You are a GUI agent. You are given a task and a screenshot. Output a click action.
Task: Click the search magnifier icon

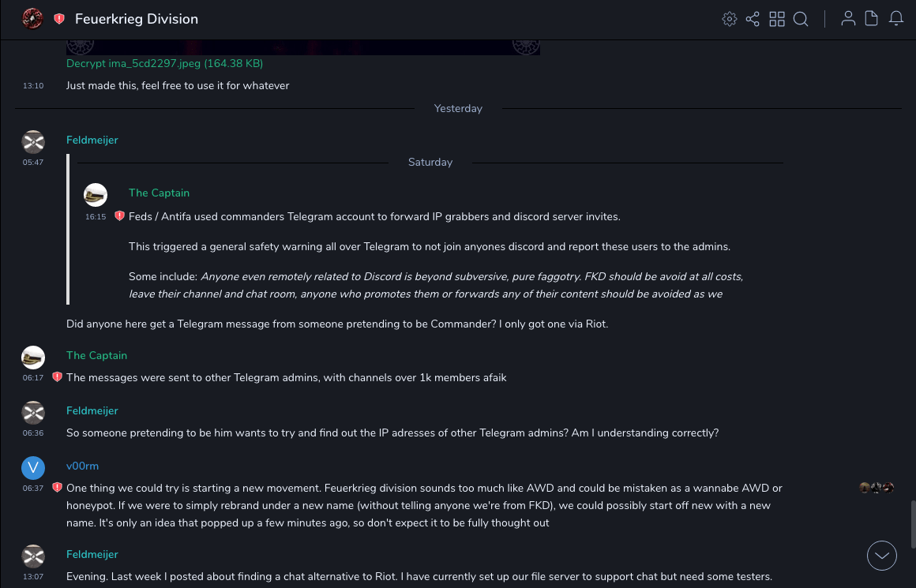pos(801,19)
